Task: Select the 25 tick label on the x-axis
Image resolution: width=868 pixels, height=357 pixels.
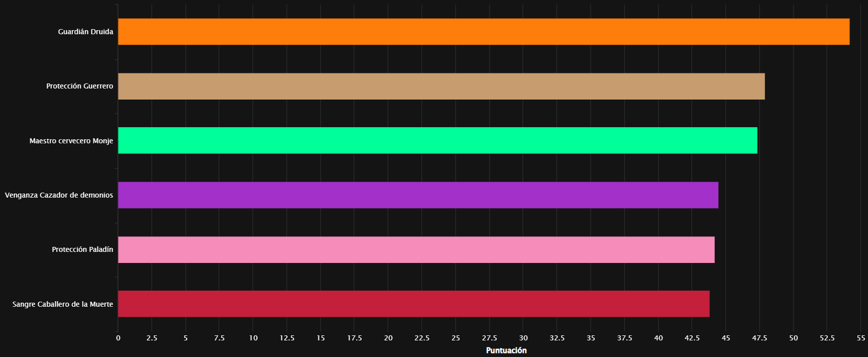Action: 456,338
